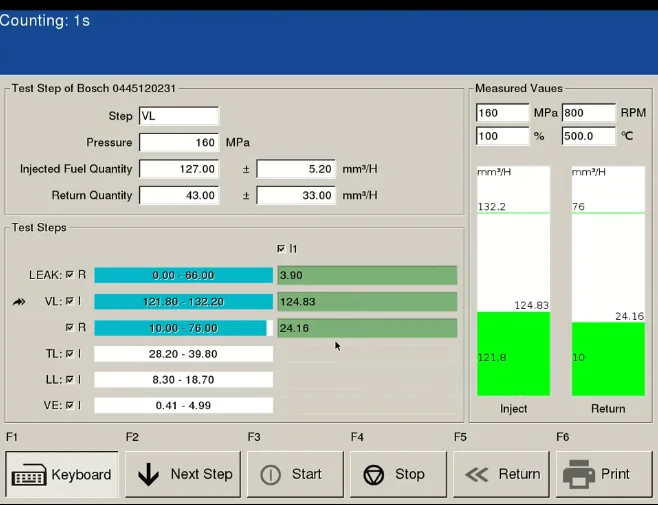
Task: Edit injected quantity tolerance 5.20
Action: [296, 169]
